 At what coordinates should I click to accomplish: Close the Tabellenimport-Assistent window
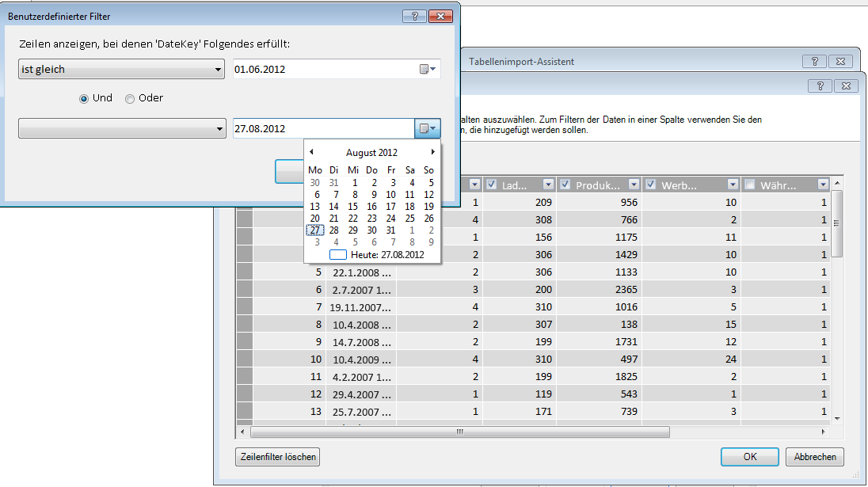pyautogui.click(x=840, y=62)
